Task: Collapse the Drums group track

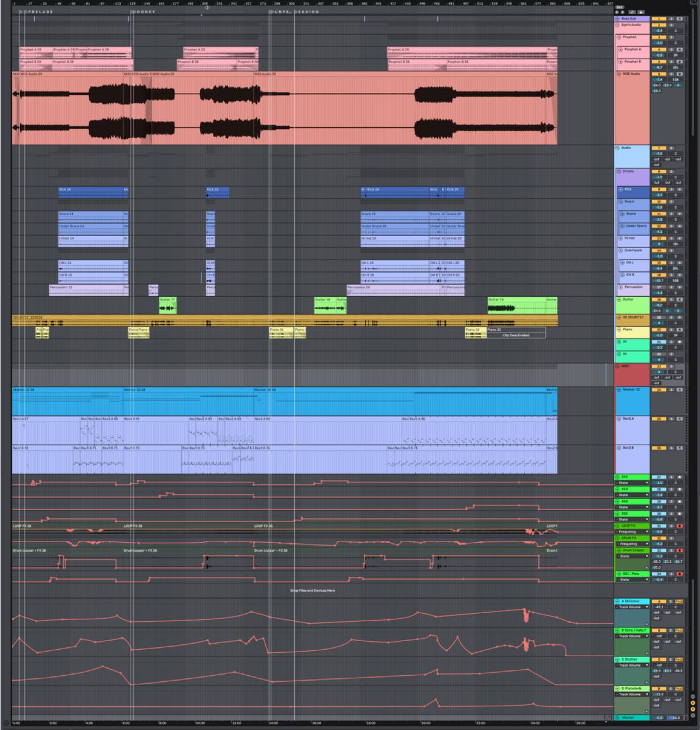Action: (x=620, y=172)
